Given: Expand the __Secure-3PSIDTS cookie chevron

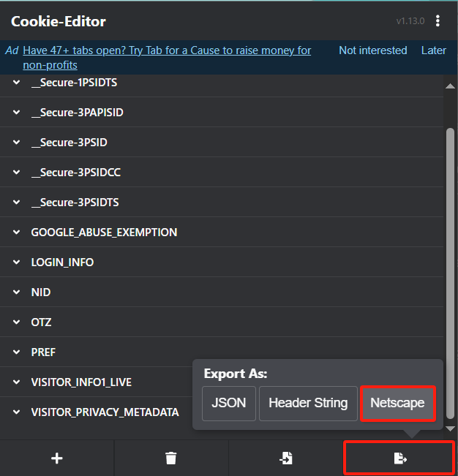Looking at the screenshot, I should coord(16,203).
